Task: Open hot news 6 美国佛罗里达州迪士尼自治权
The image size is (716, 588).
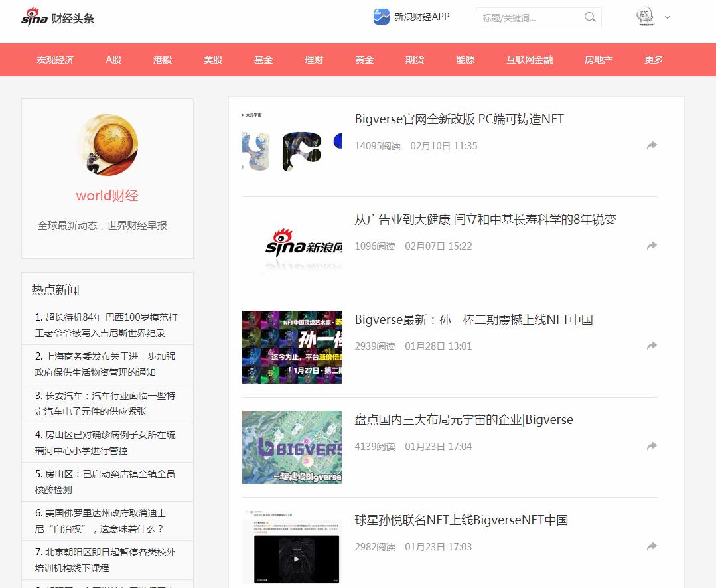Action: click(100, 521)
